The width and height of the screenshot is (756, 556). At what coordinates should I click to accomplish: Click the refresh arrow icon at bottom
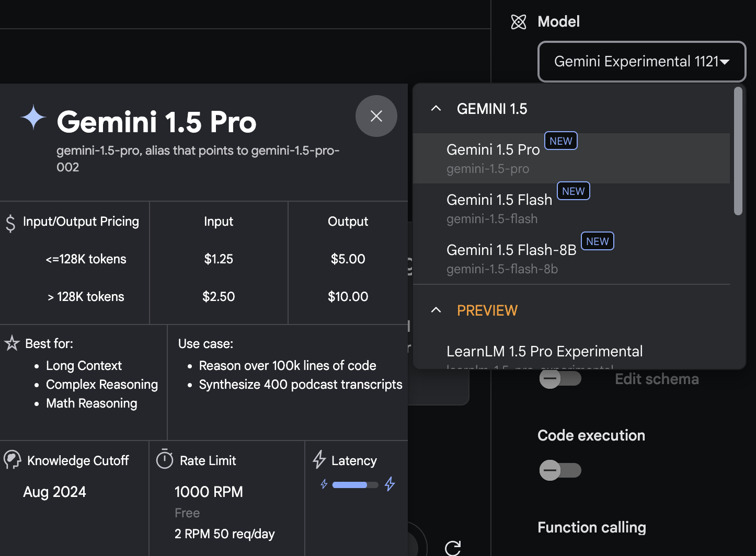coord(453,548)
